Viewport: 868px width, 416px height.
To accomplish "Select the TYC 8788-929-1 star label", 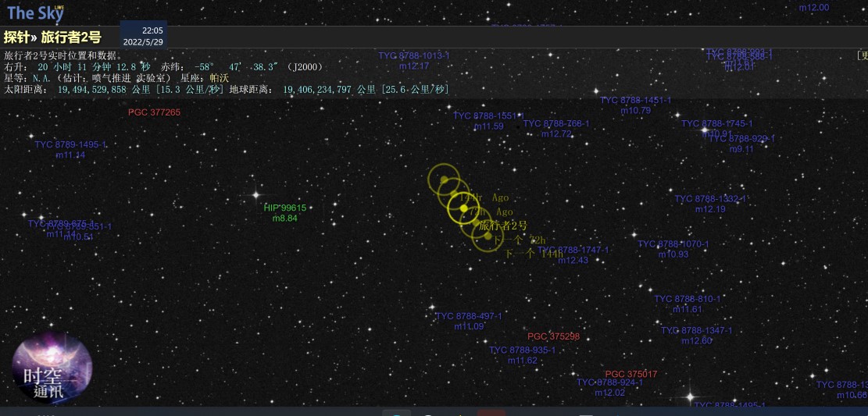I will pyautogui.click(x=741, y=138).
